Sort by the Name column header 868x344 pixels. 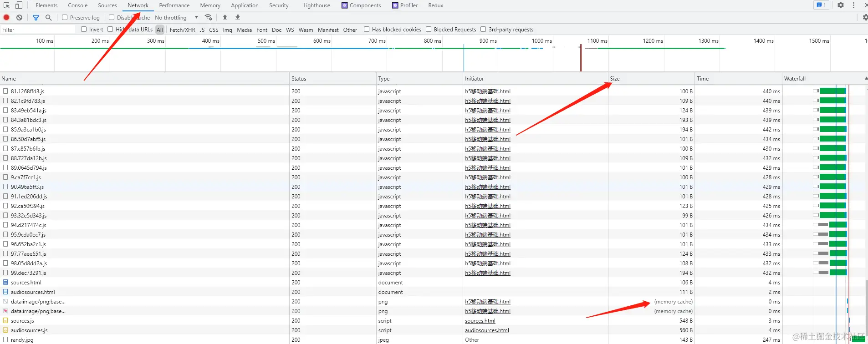(x=145, y=78)
